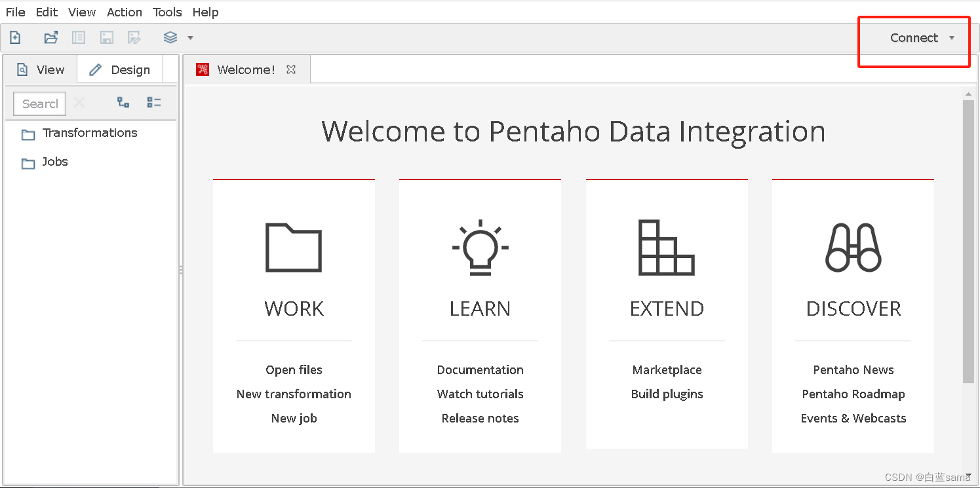Open the perspectives dropdown arrow
The height and width of the screenshot is (488, 980).
pyautogui.click(x=190, y=38)
